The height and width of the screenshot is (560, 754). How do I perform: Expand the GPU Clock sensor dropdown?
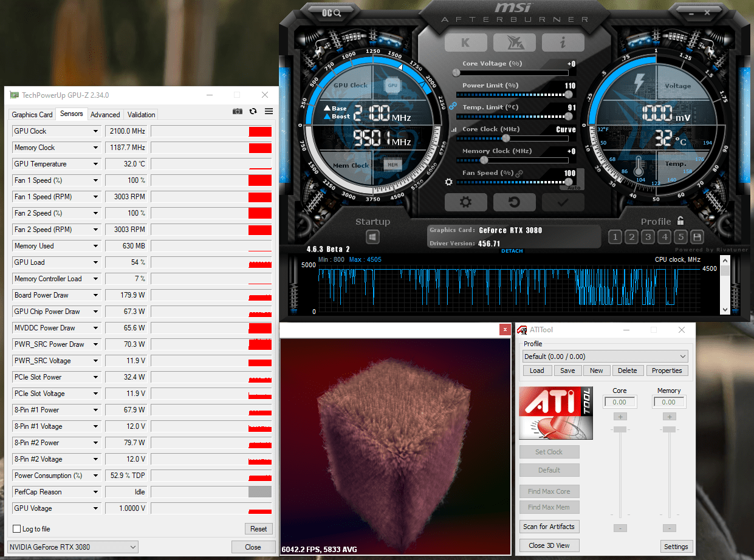[x=95, y=131]
